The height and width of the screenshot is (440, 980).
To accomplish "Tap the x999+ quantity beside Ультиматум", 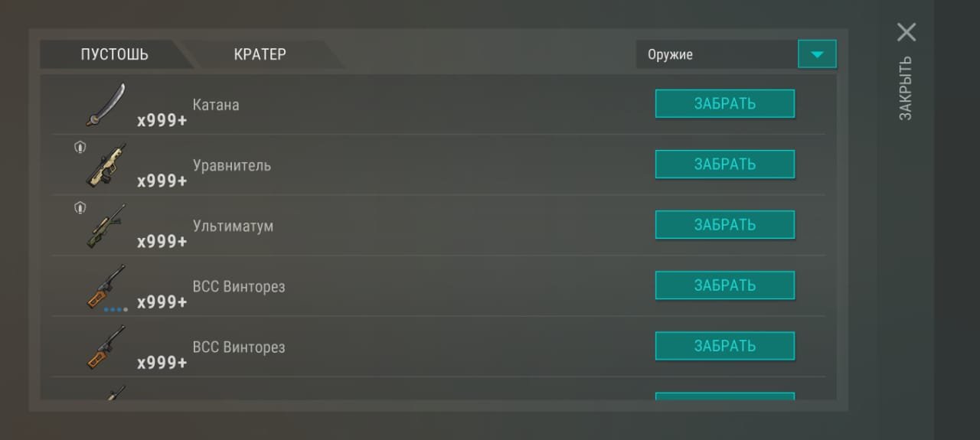I will coord(162,242).
